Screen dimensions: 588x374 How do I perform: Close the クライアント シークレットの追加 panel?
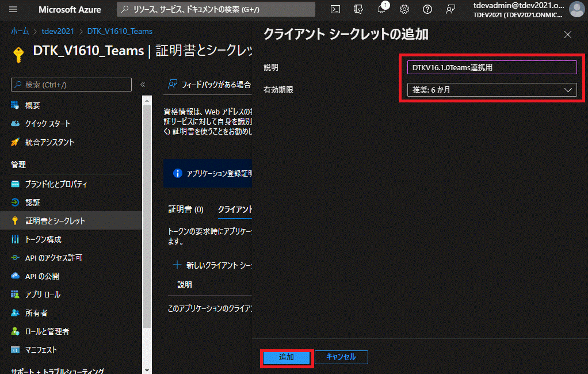point(568,35)
